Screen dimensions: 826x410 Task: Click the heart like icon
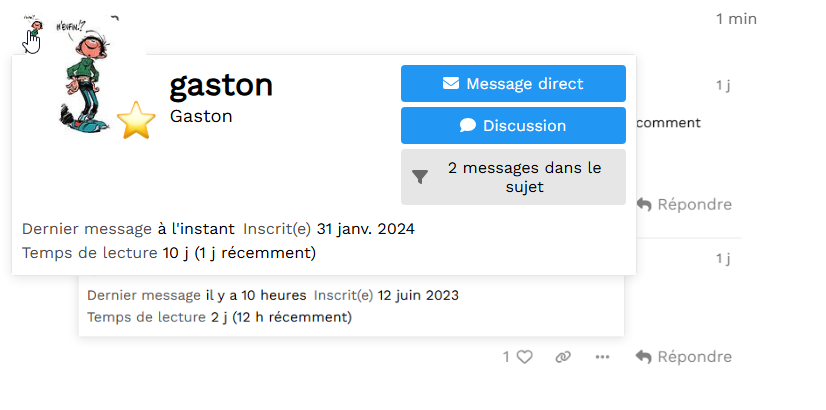click(524, 357)
